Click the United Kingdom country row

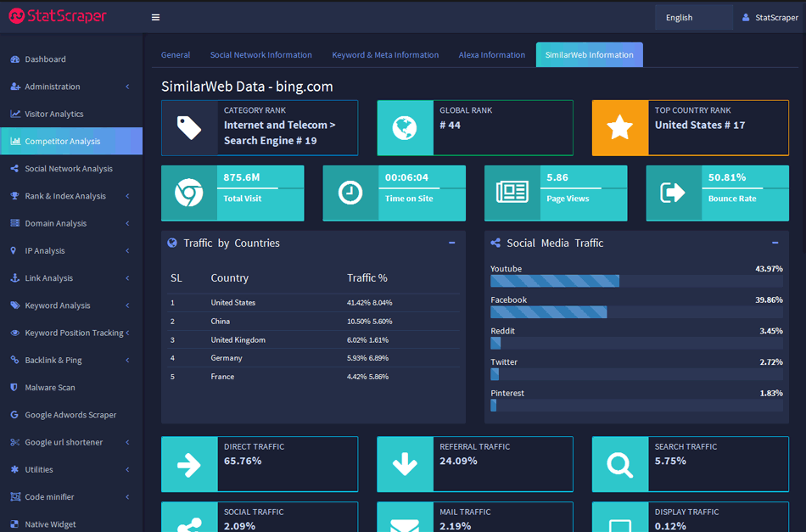coord(313,339)
